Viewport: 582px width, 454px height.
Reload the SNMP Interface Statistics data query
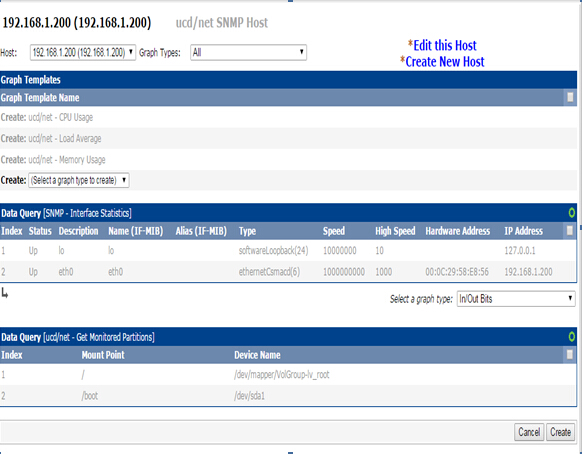pos(571,213)
